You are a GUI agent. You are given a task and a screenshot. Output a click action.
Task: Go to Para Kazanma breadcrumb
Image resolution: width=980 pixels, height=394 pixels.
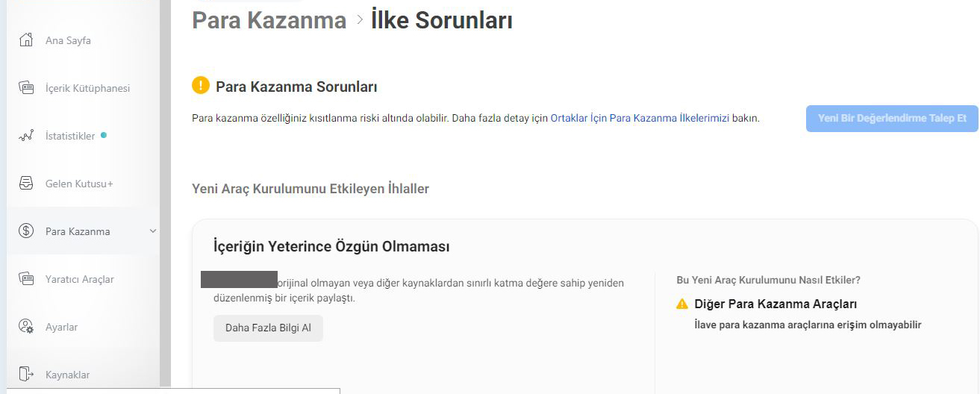point(269,20)
